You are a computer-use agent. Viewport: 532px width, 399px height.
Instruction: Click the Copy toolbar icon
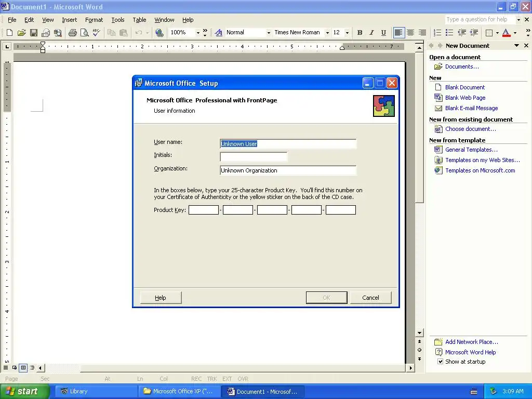click(x=111, y=33)
